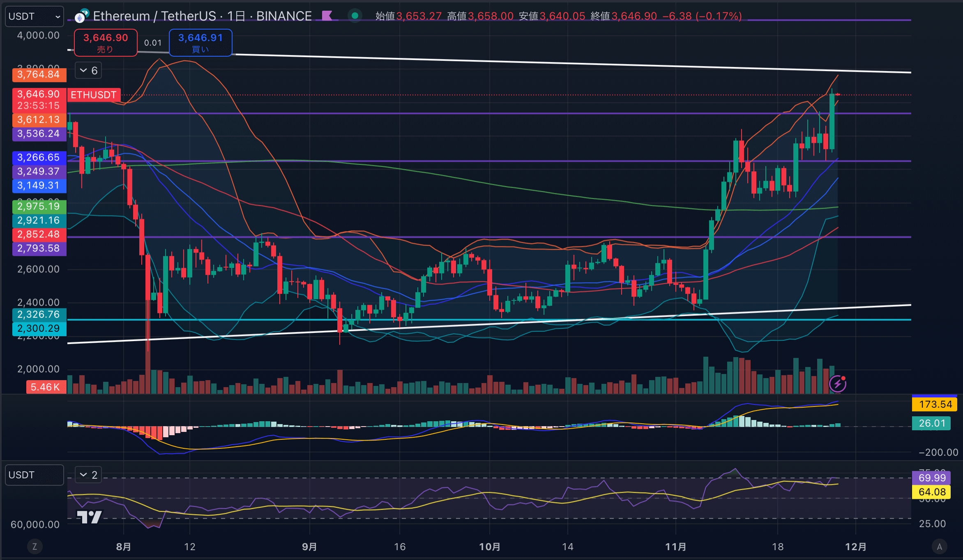Click the 3,764.84 orange price label
963x560 pixels.
click(39, 75)
